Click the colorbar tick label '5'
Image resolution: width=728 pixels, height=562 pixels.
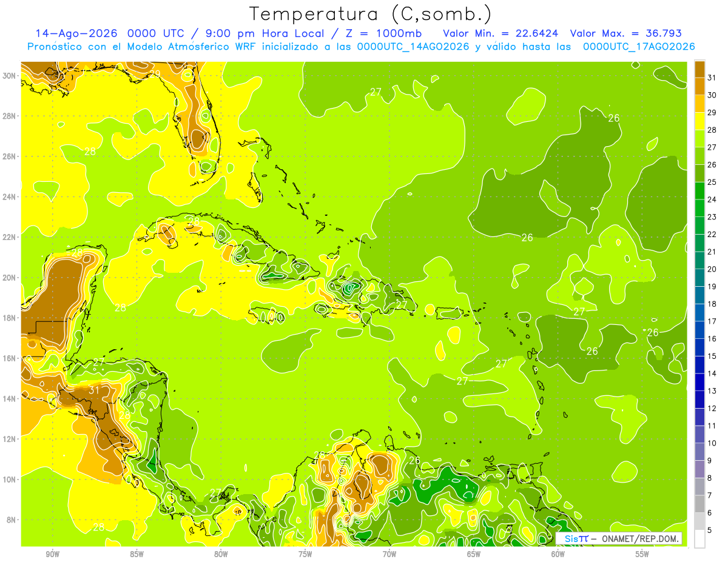coord(709,530)
